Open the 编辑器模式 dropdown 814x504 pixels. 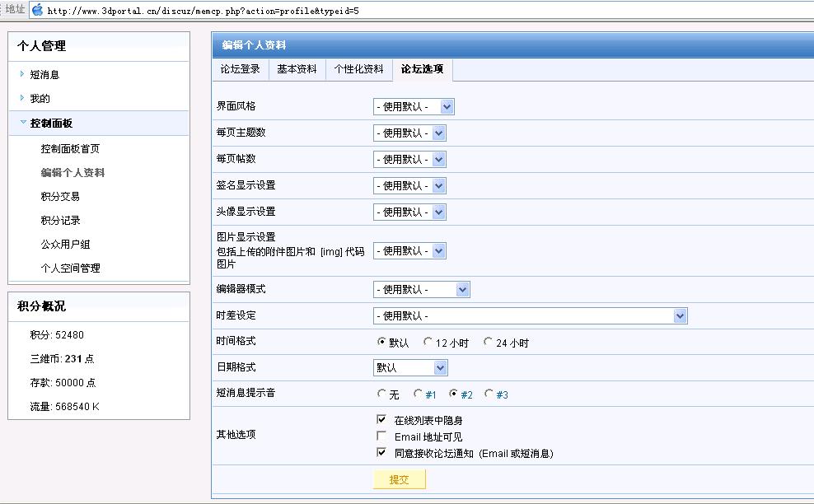tap(422, 290)
